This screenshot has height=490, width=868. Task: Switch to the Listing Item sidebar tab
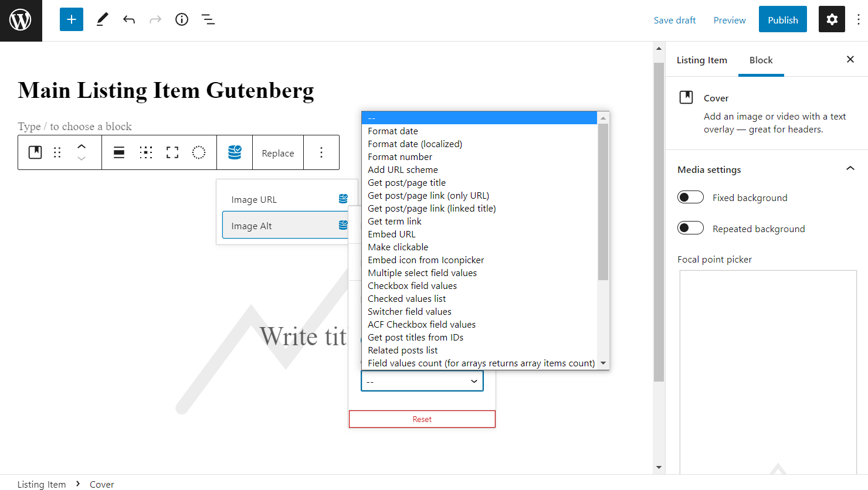pyautogui.click(x=702, y=60)
